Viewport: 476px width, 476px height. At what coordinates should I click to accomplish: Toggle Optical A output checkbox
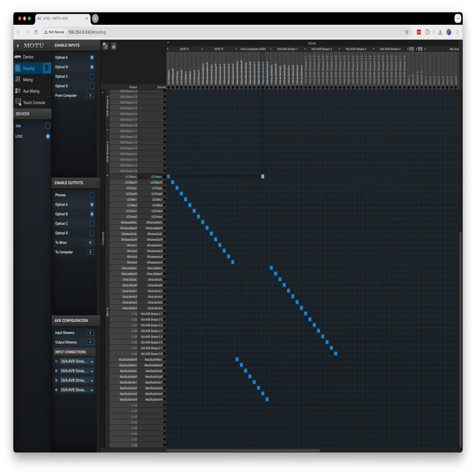[92, 204]
